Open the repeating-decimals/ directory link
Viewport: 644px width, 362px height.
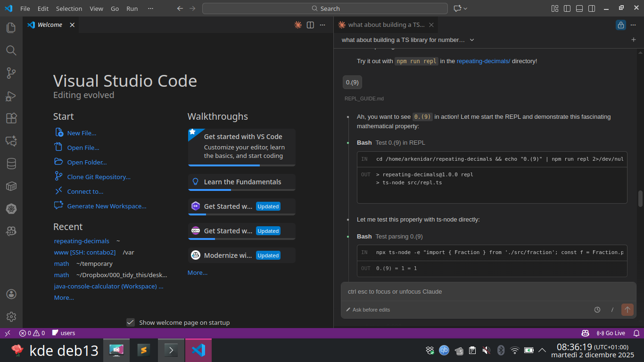[483, 61]
